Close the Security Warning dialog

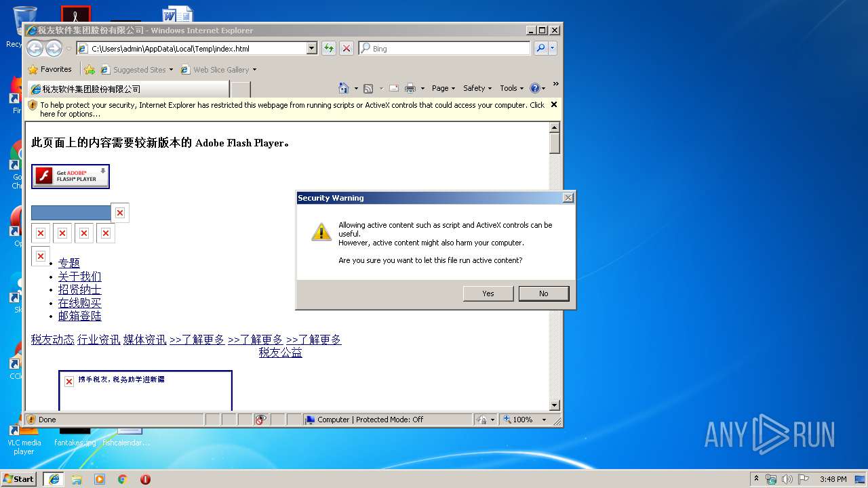[x=568, y=198]
